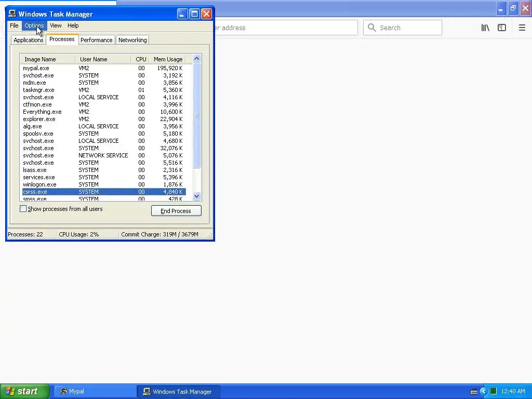The width and height of the screenshot is (532, 399).
Task: Select the winlogon.exe process row
Action: 104,184
